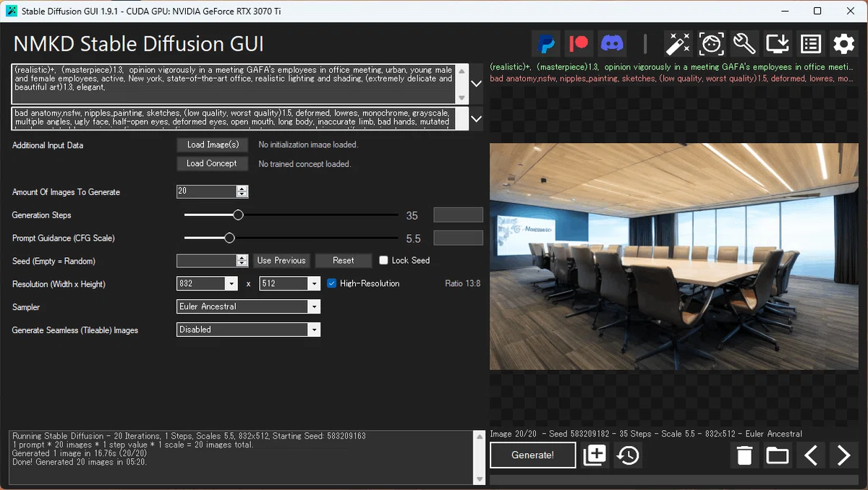
Task: Click the Use Previous seed button
Action: point(281,260)
